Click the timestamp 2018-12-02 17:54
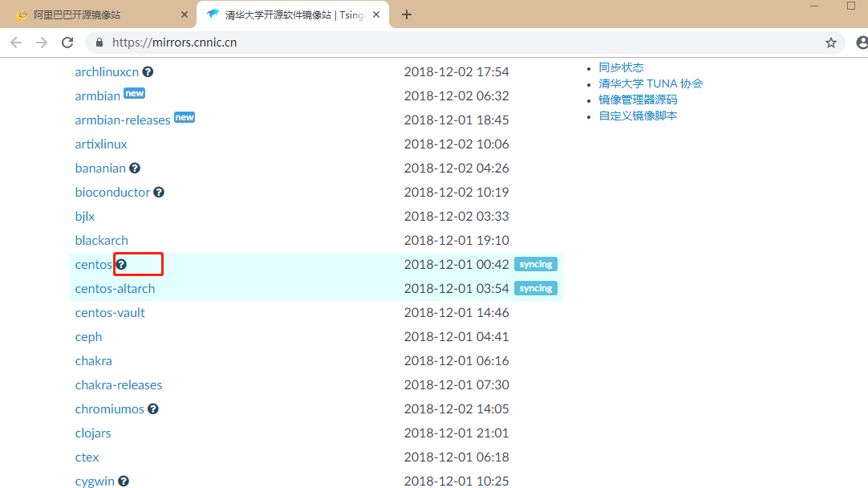The height and width of the screenshot is (488, 868). [x=456, y=72]
